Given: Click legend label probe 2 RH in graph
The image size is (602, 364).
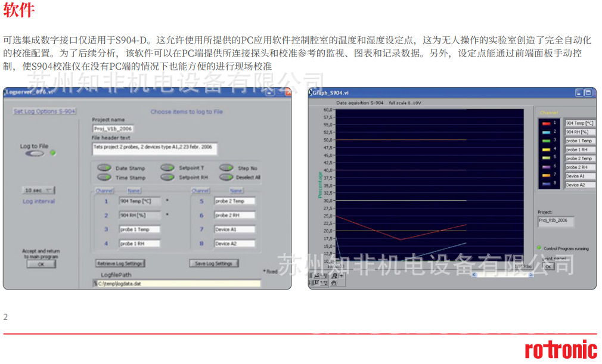Looking at the screenshot, I should tap(580, 167).
